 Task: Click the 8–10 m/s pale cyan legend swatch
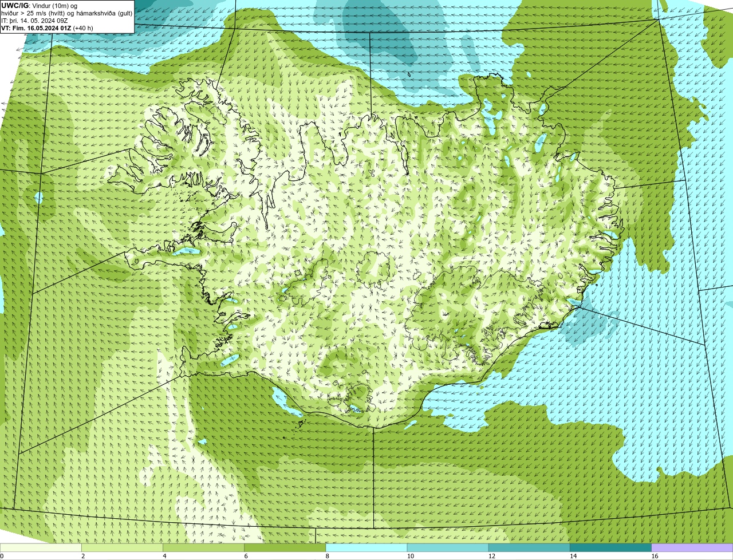[366, 548]
